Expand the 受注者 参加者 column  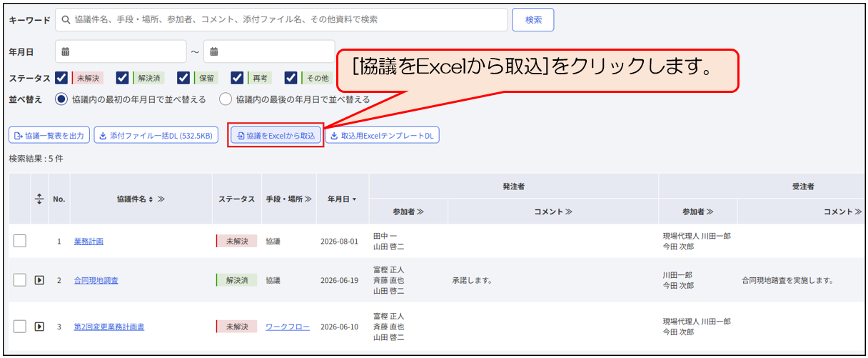point(710,212)
